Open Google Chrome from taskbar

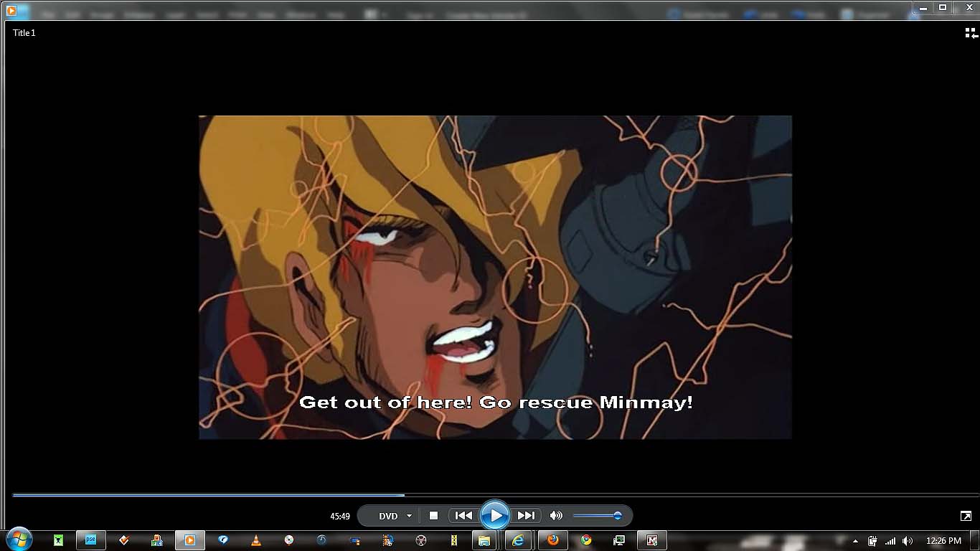point(586,540)
